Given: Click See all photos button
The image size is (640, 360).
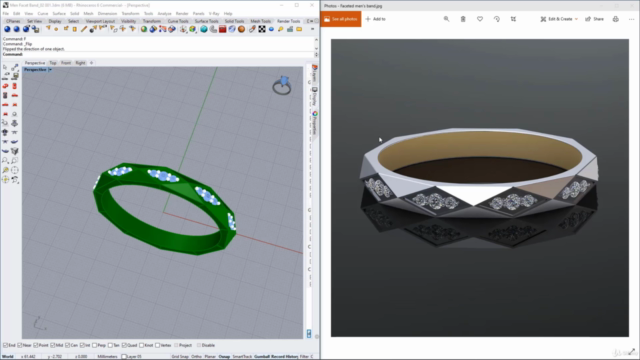Looking at the screenshot, I should pos(341,19).
